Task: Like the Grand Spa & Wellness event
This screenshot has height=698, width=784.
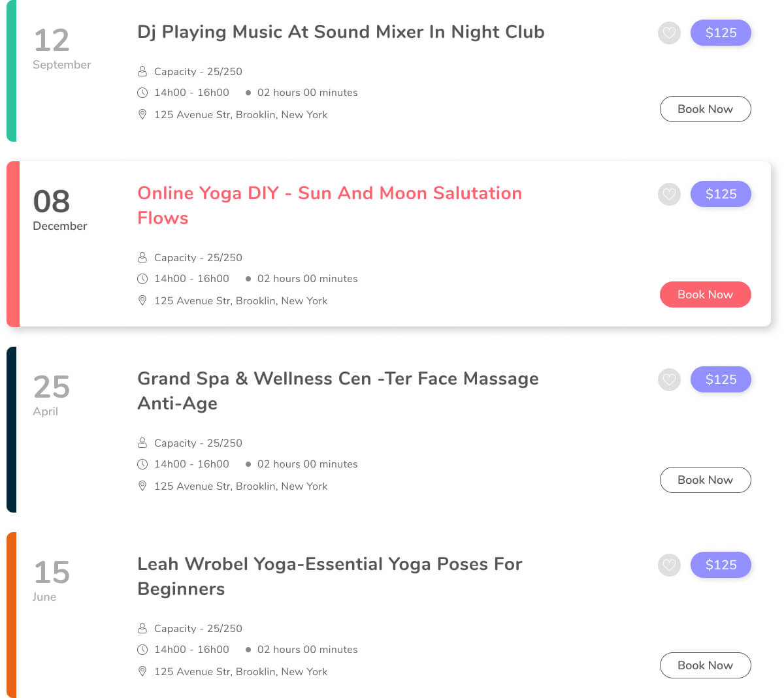Action: pos(669,379)
